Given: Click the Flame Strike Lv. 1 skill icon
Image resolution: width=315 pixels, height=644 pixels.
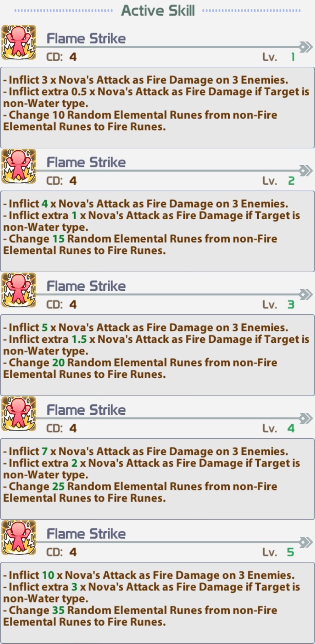Looking at the screenshot, I should pyautogui.click(x=19, y=43).
